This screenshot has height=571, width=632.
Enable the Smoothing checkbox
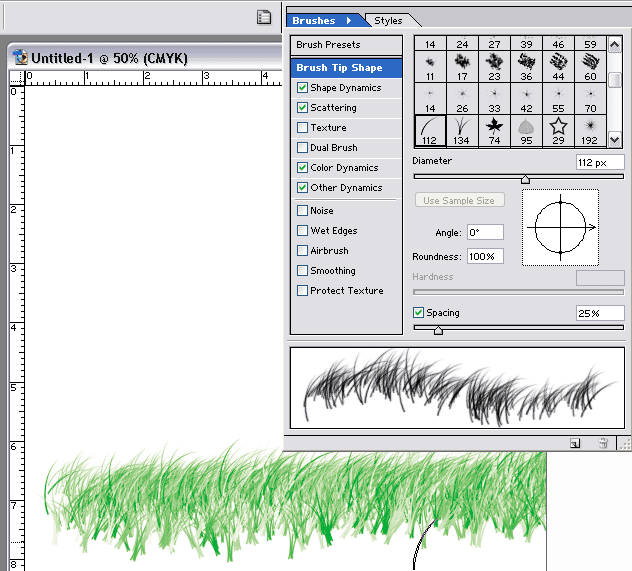[x=302, y=270]
